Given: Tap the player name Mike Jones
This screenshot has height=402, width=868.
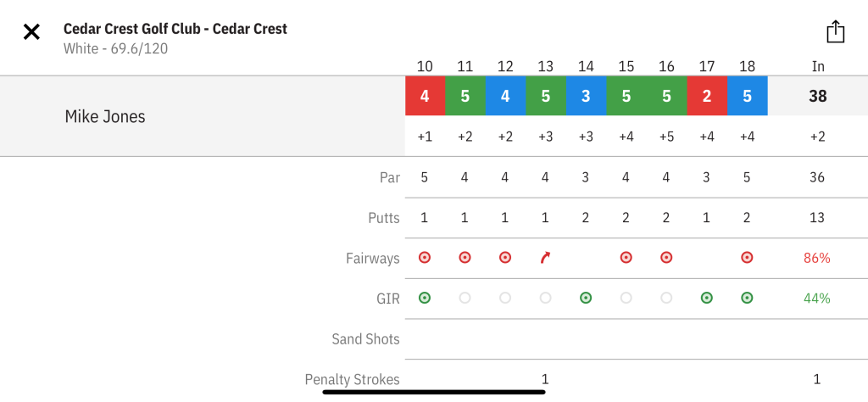Looking at the screenshot, I should coord(105,117).
